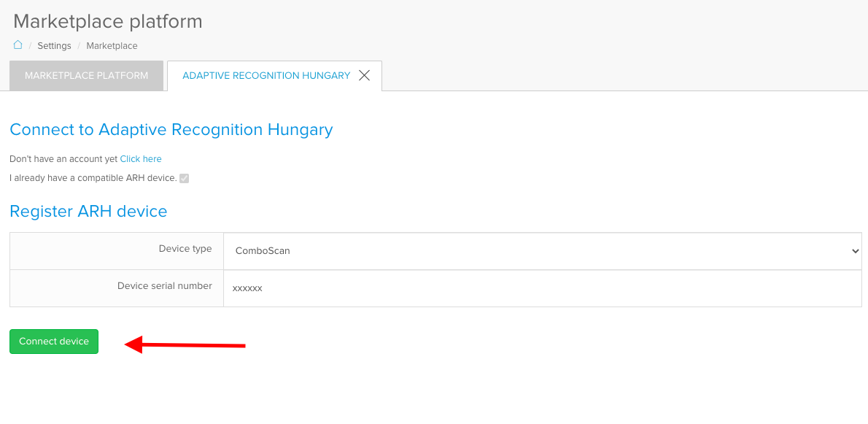Click the Marketplace breadcrumb item

click(112, 46)
